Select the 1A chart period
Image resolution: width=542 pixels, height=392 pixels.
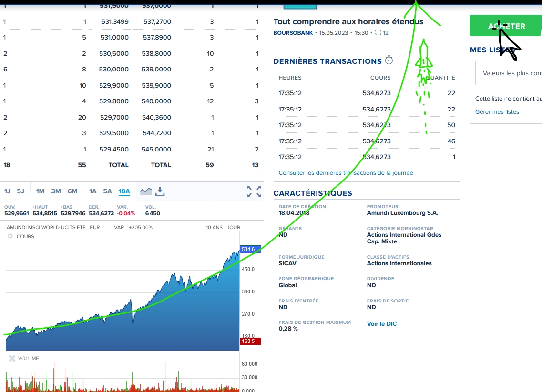92,191
